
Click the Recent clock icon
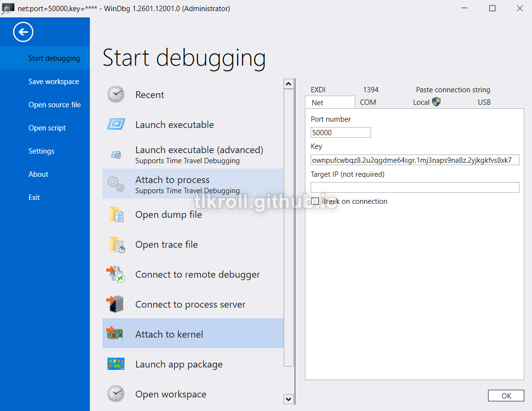116,95
